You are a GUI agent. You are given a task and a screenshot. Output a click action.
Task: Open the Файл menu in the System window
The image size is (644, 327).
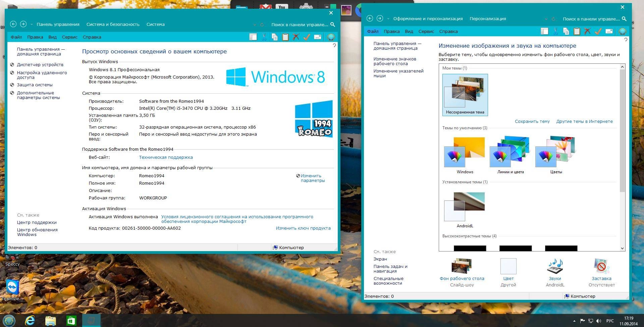16,37
